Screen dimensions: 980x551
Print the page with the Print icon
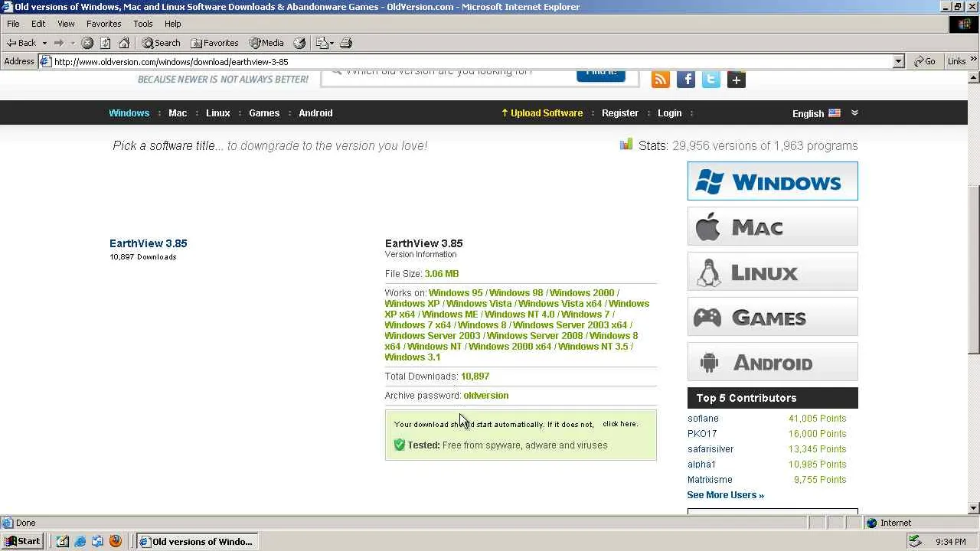[x=345, y=43]
